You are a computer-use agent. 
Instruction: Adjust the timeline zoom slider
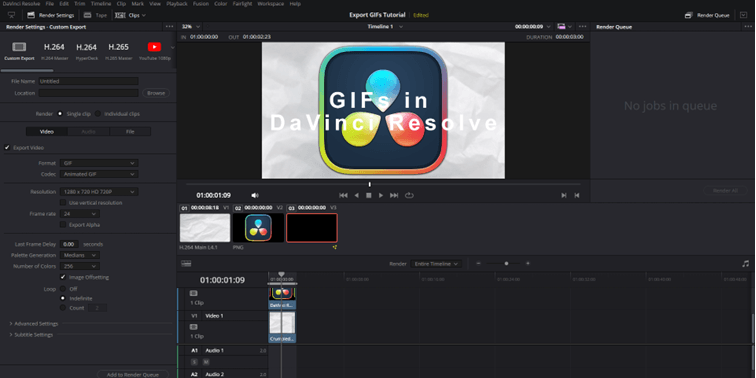tap(506, 264)
